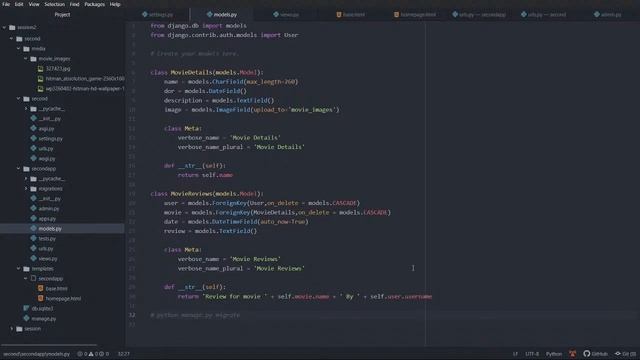Open the GitHub panel from status bar
The height and width of the screenshot is (360, 640).
(x=596, y=354)
